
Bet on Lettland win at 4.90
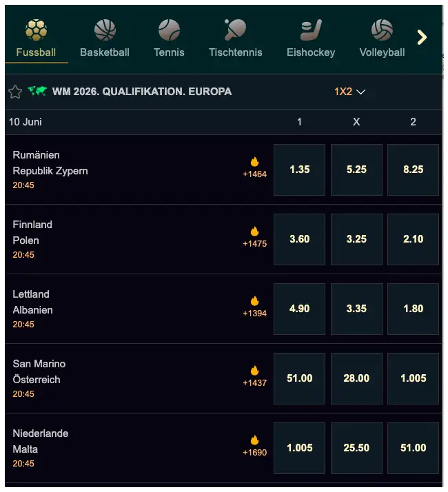pos(300,309)
